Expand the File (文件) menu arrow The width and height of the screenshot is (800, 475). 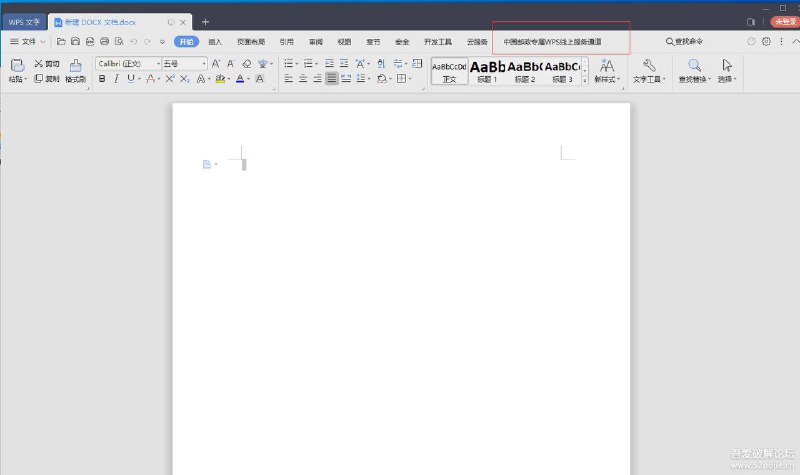click(42, 41)
